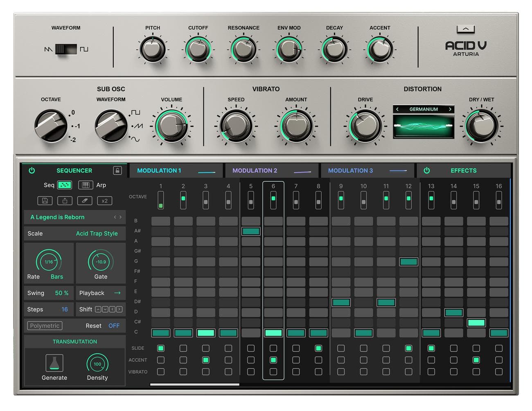Screen dimensions: 532x411
Task: Open the MODULATION 2 tab
Action: click(x=255, y=170)
